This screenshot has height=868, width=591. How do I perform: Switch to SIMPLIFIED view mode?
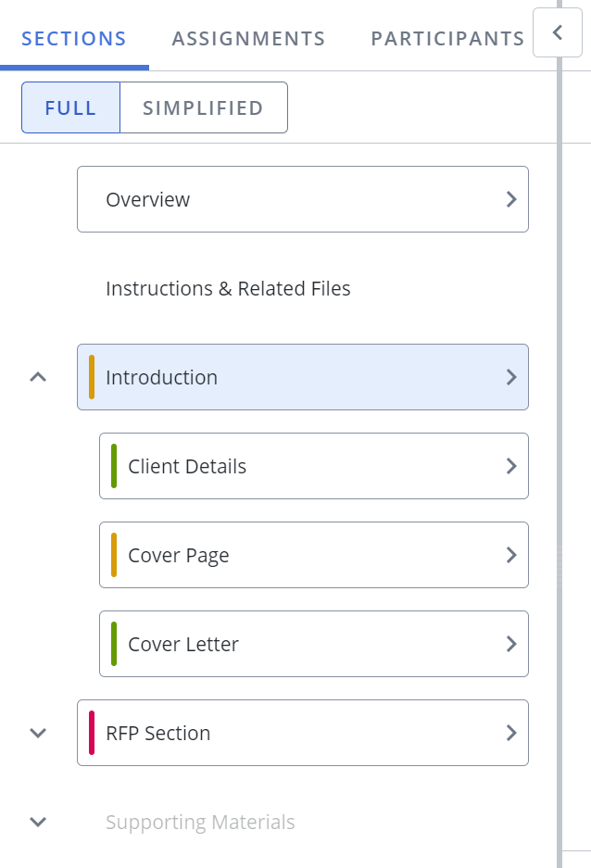(204, 107)
